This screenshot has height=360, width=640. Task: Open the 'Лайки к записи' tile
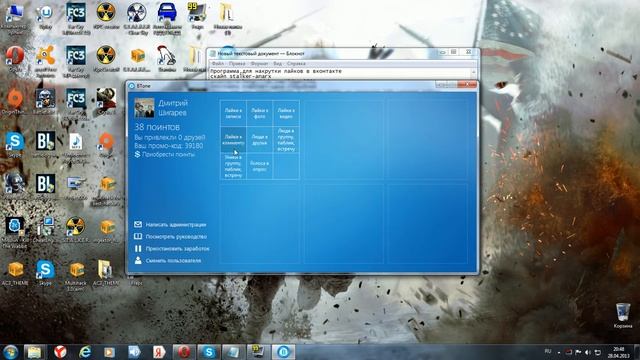click(x=233, y=113)
